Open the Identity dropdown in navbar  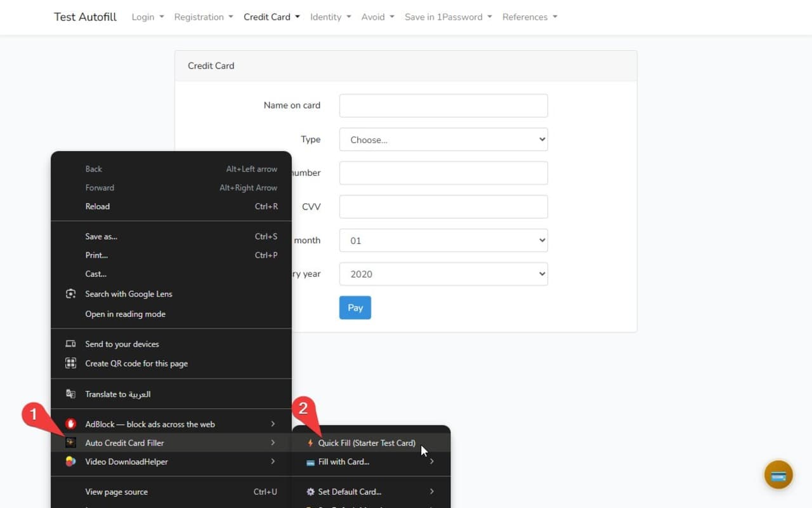[331, 17]
